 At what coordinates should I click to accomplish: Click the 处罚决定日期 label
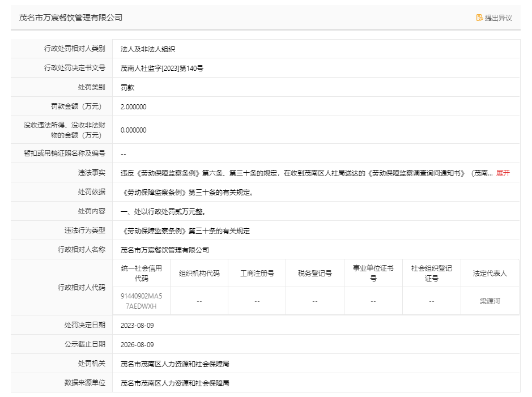[x=85, y=325]
